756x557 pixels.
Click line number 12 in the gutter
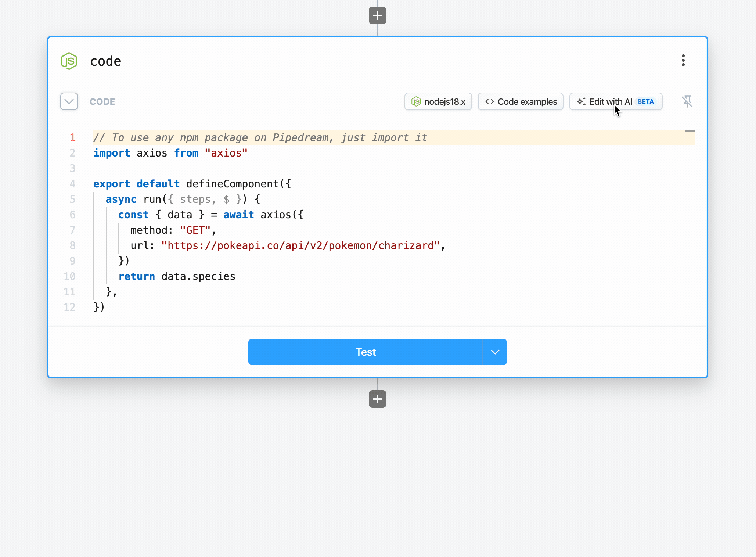[69, 307]
